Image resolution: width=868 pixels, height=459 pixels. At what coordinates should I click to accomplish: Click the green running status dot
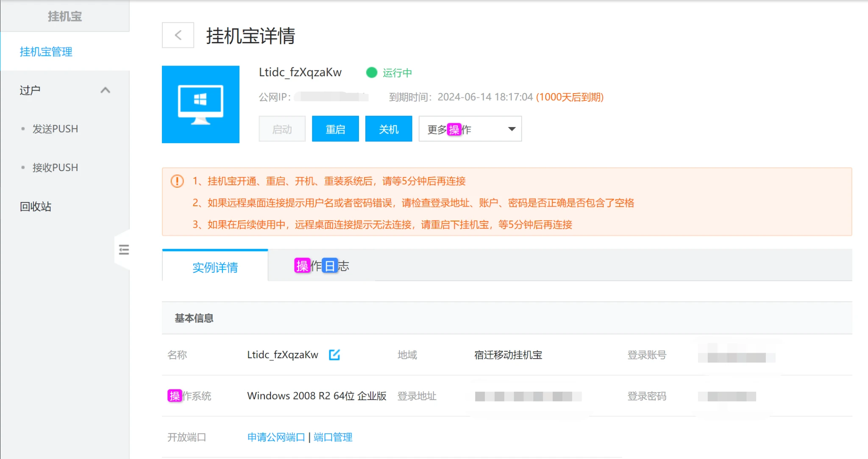371,73
